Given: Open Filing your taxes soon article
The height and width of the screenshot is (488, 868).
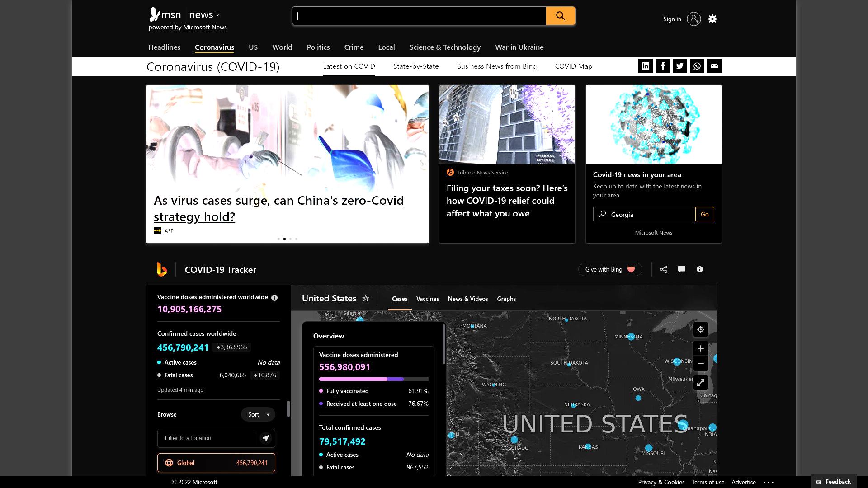Looking at the screenshot, I should pos(507,201).
